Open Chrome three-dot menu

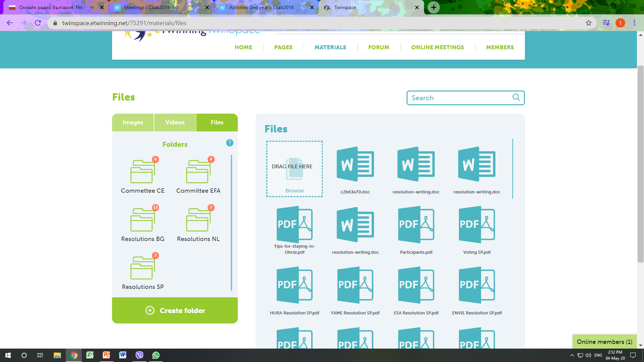(634, 23)
